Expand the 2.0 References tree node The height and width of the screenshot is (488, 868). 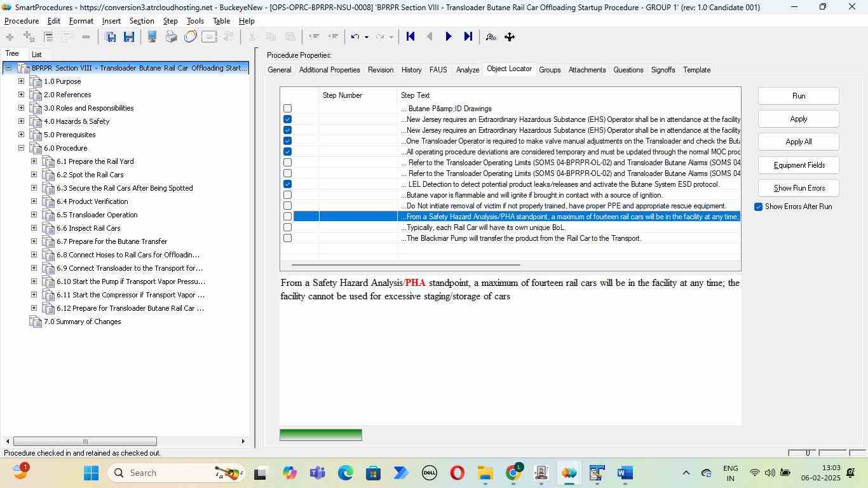pyautogui.click(x=21, y=95)
